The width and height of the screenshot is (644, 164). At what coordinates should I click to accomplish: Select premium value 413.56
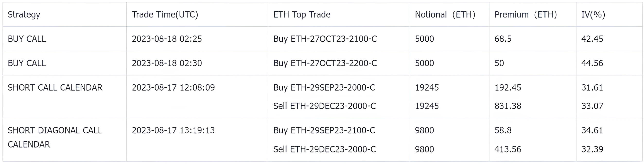point(508,149)
